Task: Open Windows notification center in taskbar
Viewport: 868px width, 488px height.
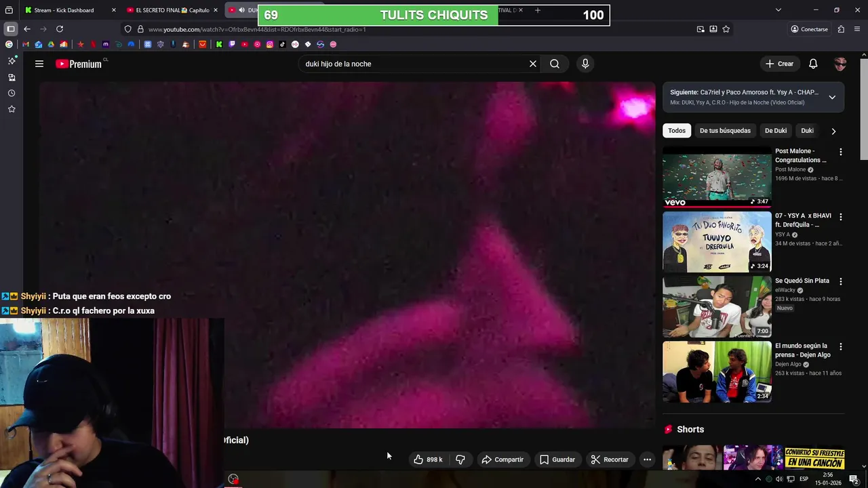Action: point(854,479)
